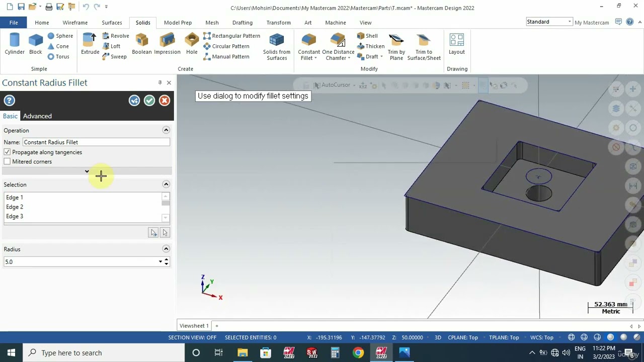Switch to the Wireframe ribbon tab
The width and height of the screenshot is (644, 362).
pos(75,23)
